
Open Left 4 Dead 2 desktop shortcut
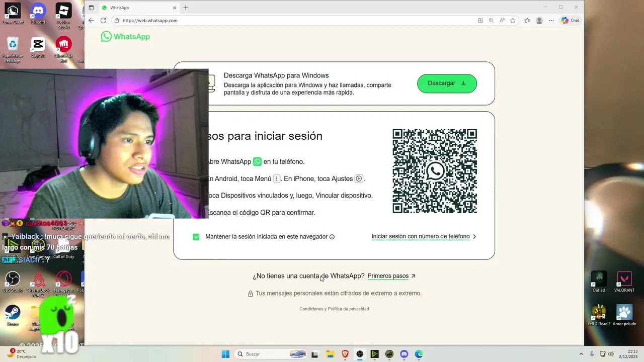pos(599,315)
